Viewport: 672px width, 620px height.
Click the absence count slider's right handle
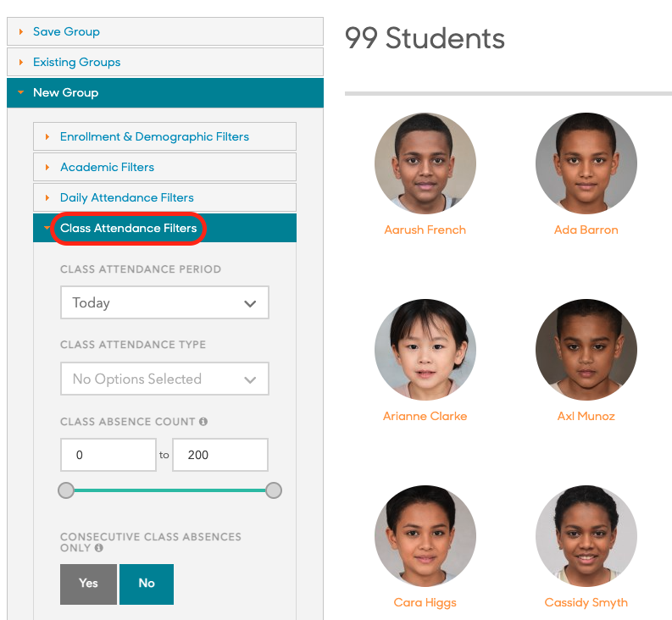274,490
